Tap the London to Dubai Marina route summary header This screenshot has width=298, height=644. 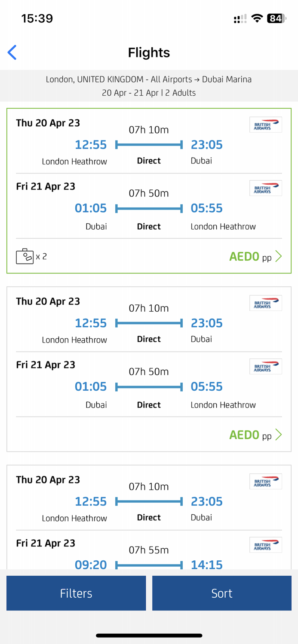[x=149, y=79]
